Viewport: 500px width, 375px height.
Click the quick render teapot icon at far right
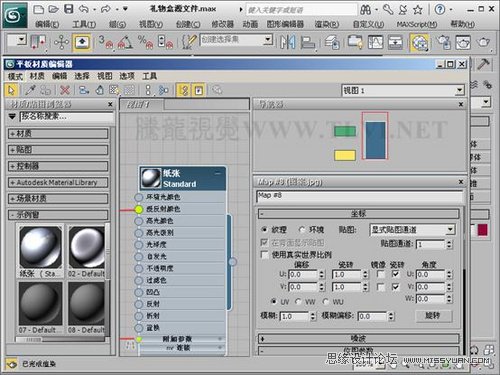(483, 42)
